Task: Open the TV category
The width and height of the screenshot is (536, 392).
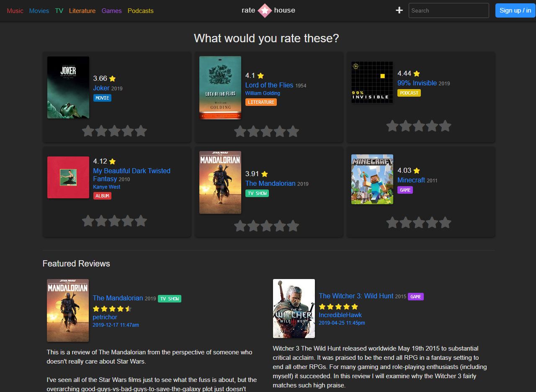Action: (59, 11)
